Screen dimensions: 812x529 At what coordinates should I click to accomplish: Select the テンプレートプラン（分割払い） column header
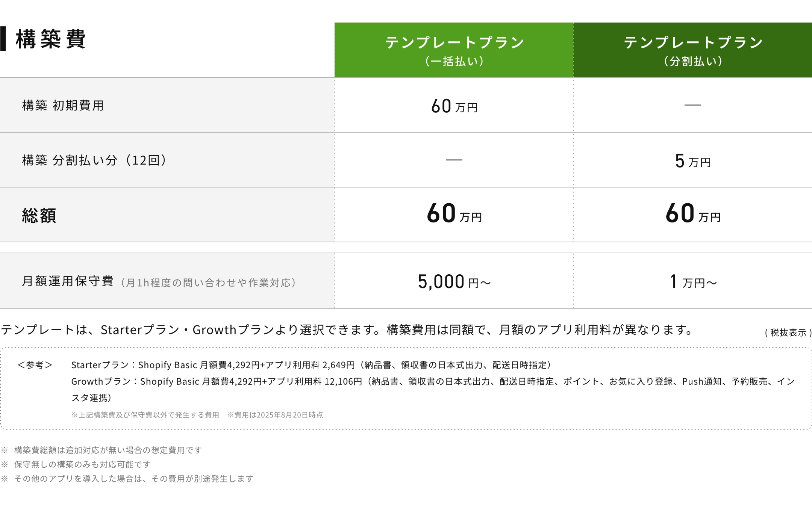[692, 50]
